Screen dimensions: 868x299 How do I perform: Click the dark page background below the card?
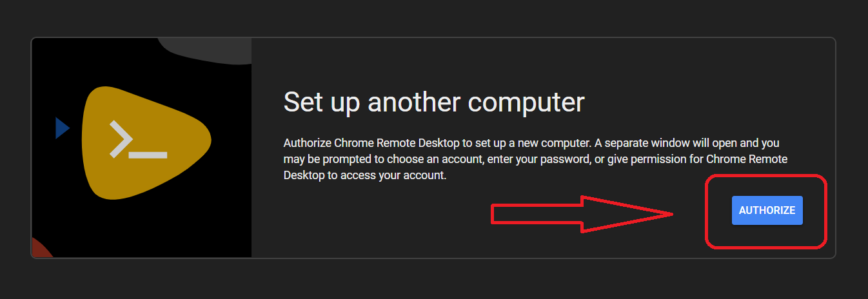(433, 280)
